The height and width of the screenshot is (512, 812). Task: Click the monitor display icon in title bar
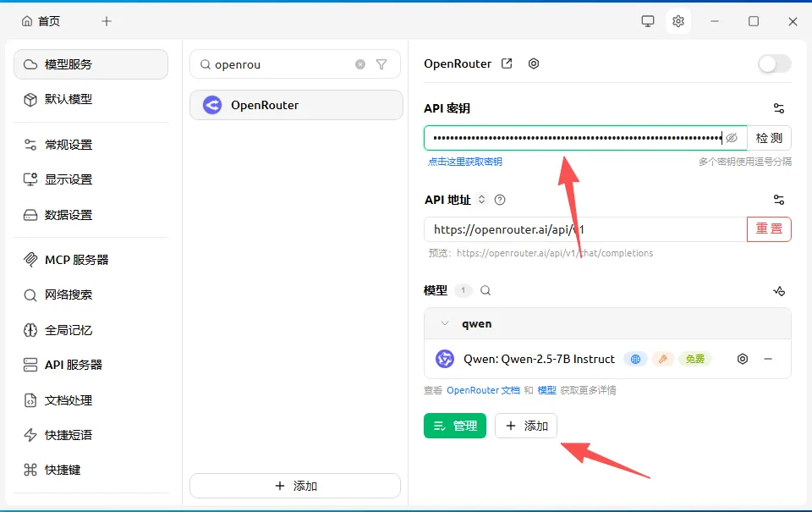647,21
